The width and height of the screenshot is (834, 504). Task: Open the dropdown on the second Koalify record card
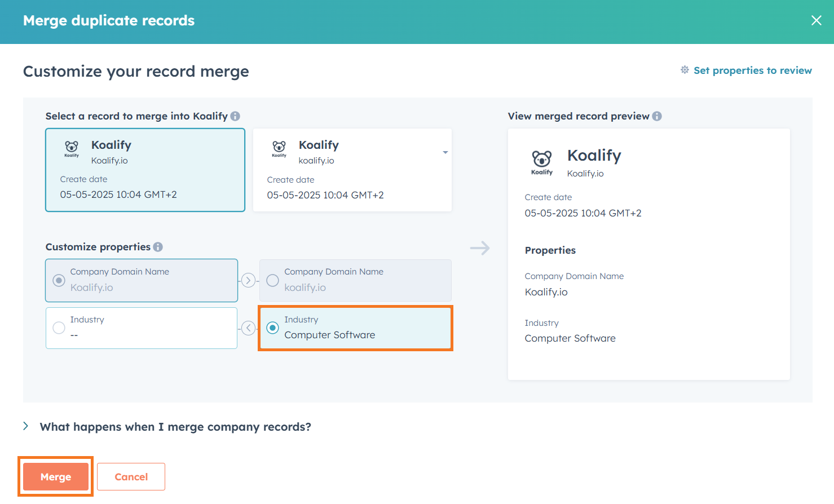coord(445,152)
